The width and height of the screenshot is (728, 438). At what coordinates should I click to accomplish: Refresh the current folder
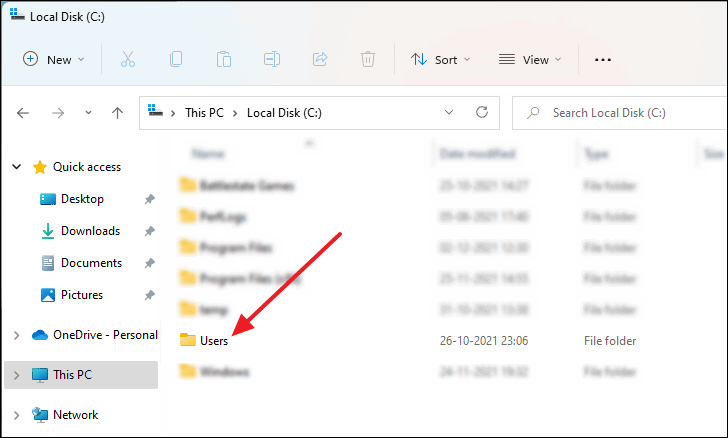point(482,112)
